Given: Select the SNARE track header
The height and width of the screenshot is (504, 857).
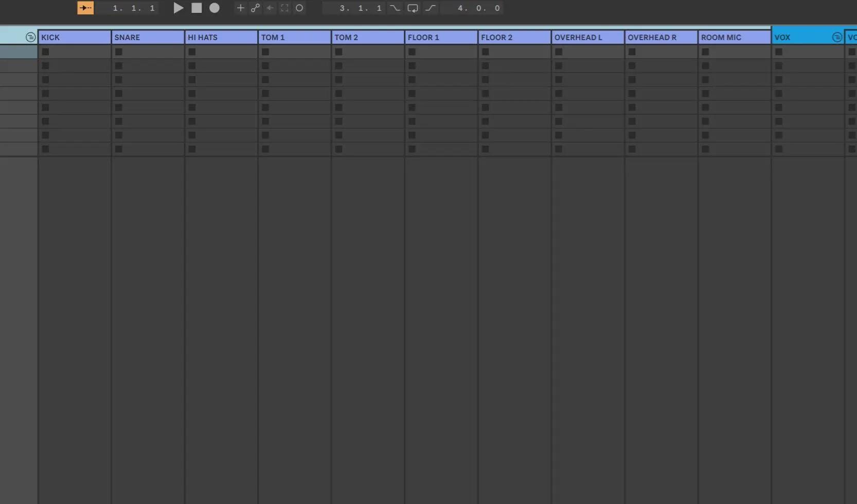Looking at the screenshot, I should 148,37.
